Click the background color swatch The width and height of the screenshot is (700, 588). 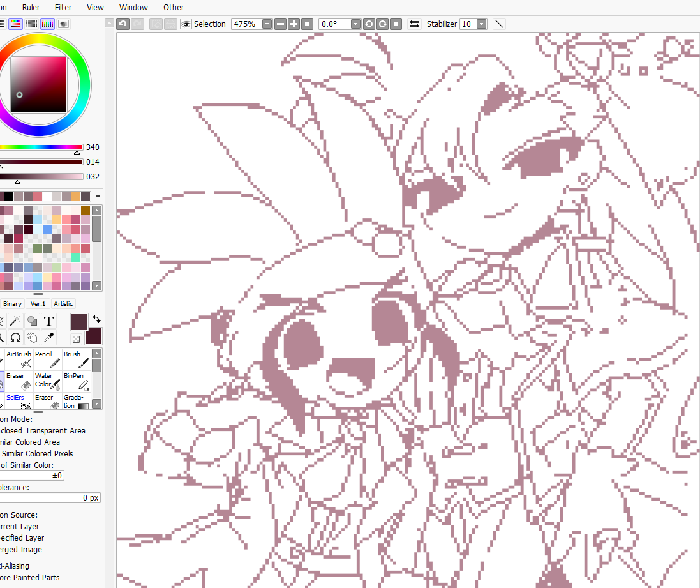(x=94, y=337)
